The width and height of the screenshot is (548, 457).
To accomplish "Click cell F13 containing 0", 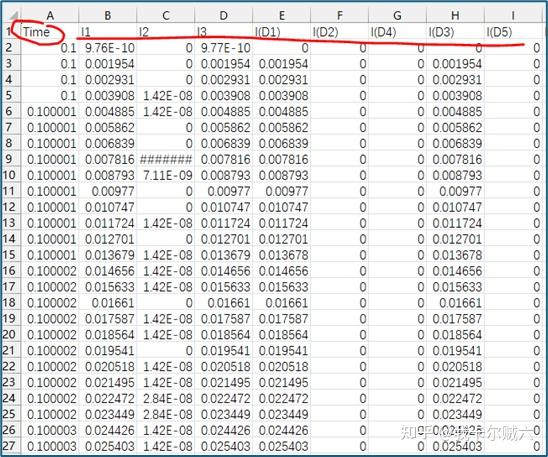I will pos(339,223).
